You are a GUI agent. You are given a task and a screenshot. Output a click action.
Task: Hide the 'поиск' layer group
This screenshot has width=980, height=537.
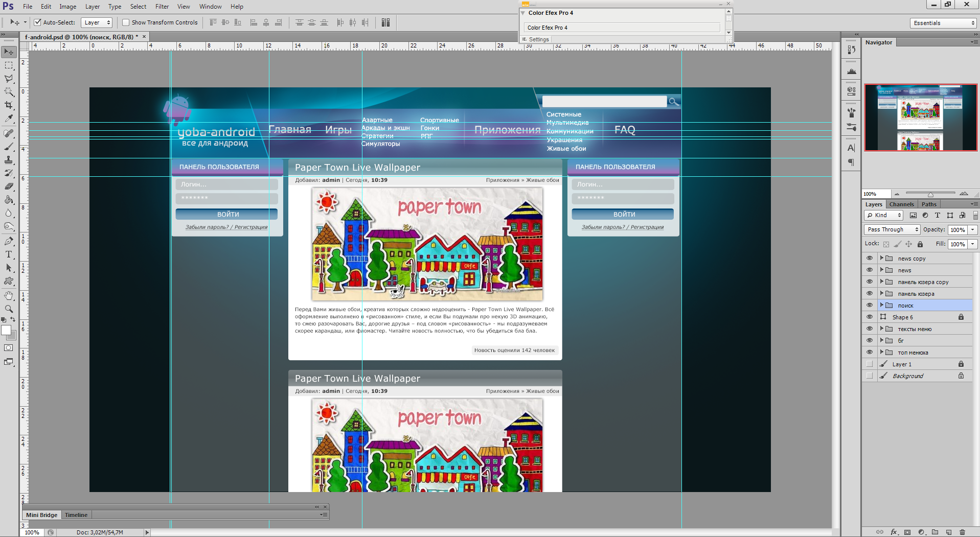coord(870,306)
